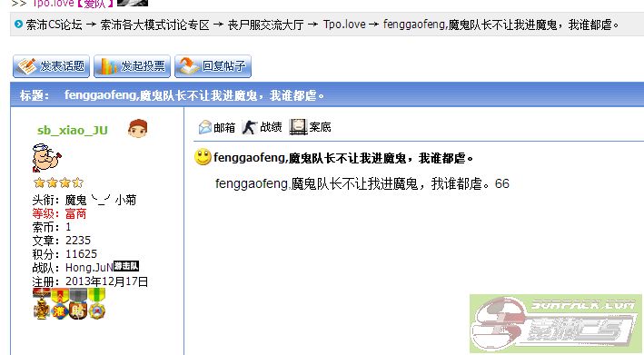
Task: Navigate to 丧尸服交流大厅 breadcrumb
Action: [266, 25]
